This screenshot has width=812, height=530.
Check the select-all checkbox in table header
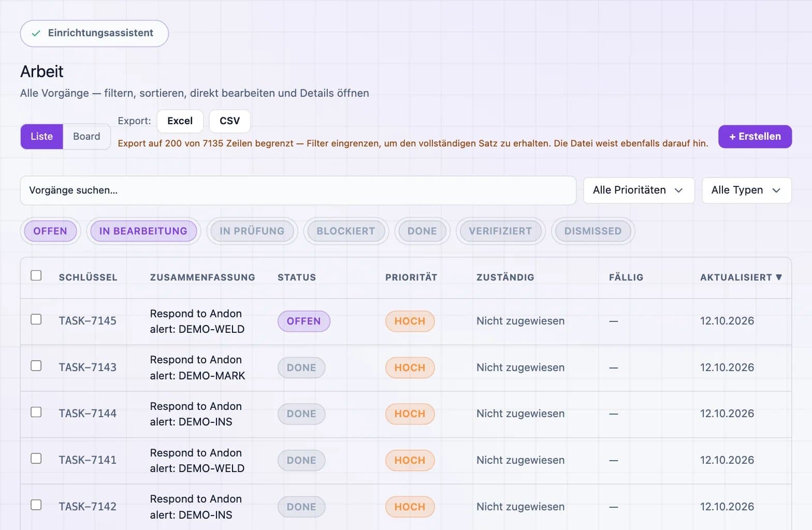(x=36, y=275)
